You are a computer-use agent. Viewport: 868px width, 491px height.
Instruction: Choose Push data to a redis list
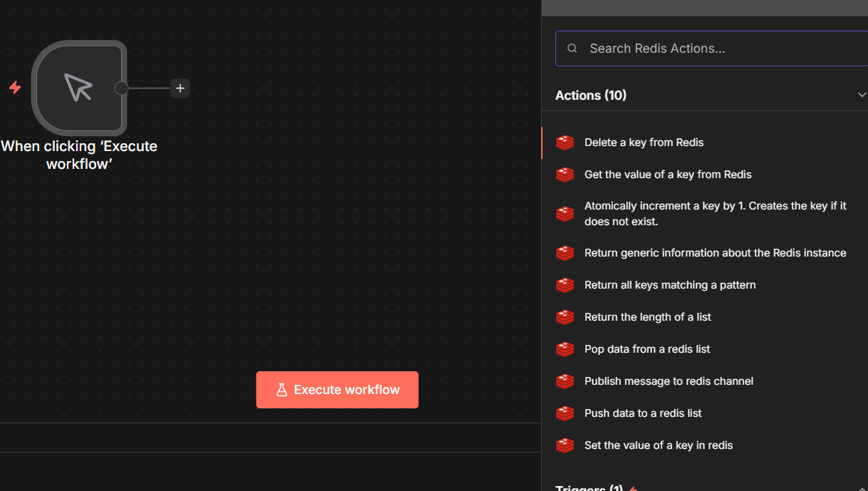pyautogui.click(x=642, y=413)
